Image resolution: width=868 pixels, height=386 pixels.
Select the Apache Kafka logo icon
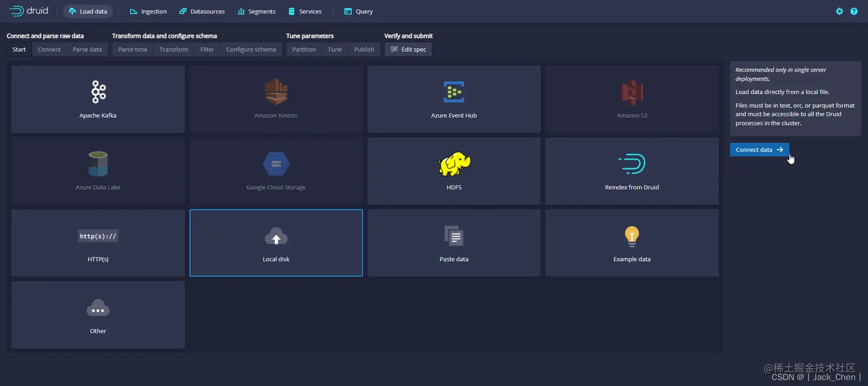point(98,92)
